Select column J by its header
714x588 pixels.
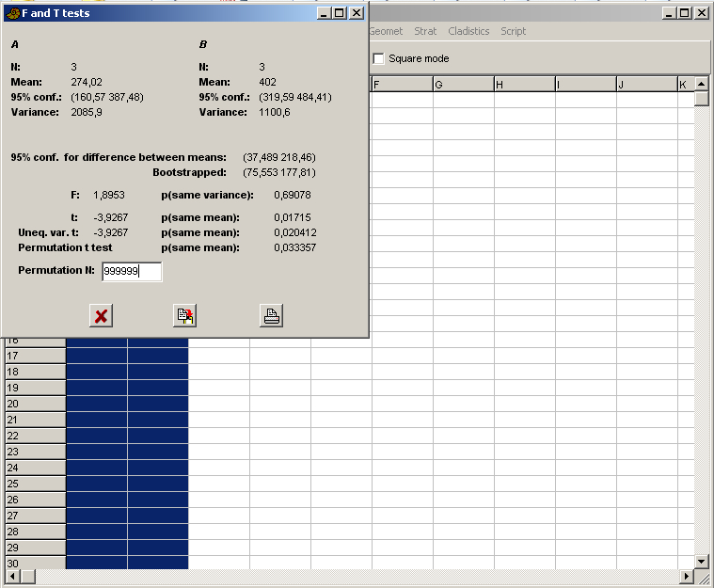(646, 85)
